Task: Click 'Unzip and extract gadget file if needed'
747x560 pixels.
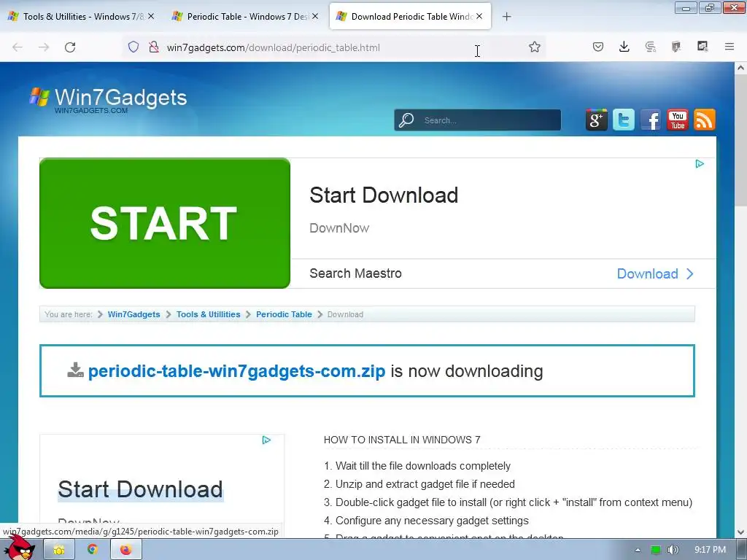Action: [x=425, y=484]
